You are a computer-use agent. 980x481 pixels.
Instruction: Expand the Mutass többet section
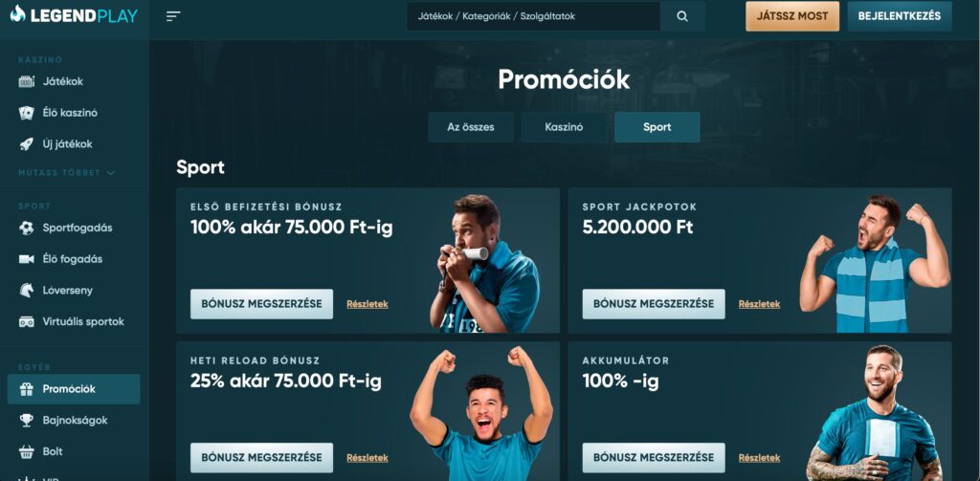[66, 173]
